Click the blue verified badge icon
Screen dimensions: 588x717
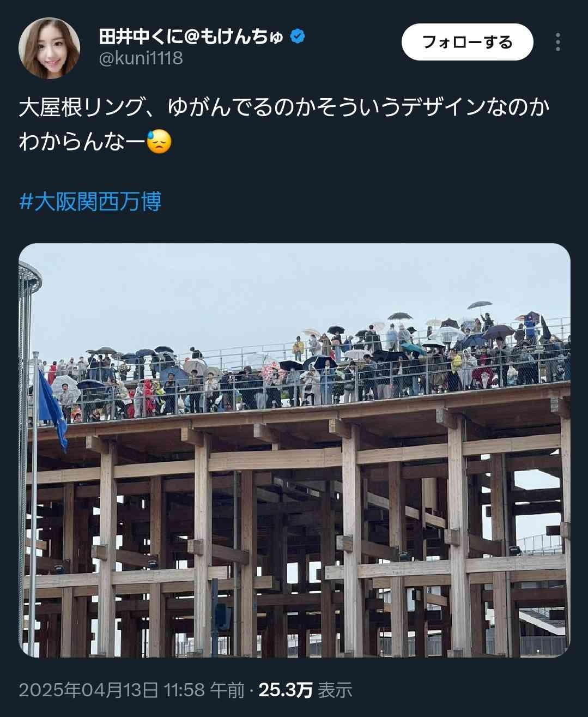point(298,37)
